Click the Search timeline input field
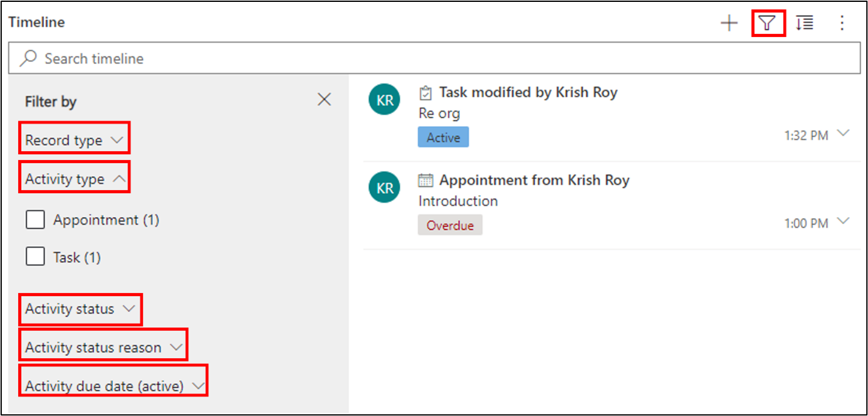The height and width of the screenshot is (416, 868). 434,58
